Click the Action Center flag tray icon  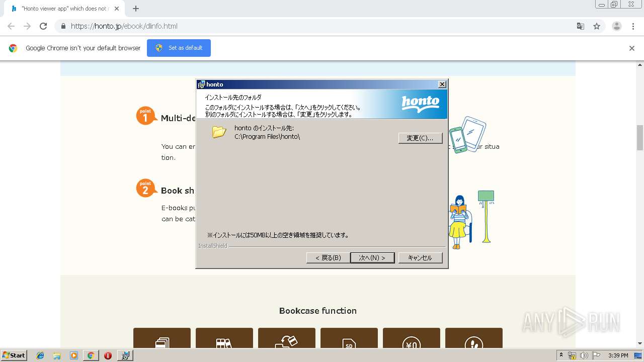pyautogui.click(x=596, y=355)
